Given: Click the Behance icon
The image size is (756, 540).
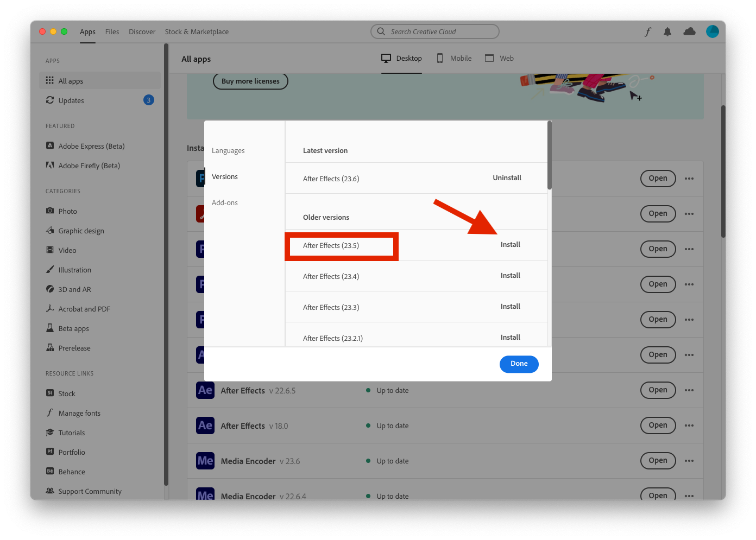Looking at the screenshot, I should click(x=50, y=471).
